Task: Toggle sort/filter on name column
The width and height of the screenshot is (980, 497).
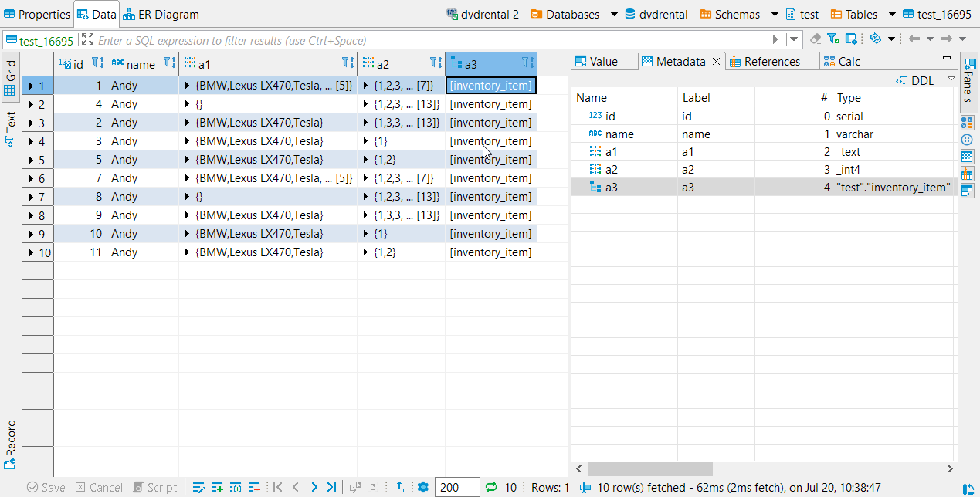Action: [170, 63]
